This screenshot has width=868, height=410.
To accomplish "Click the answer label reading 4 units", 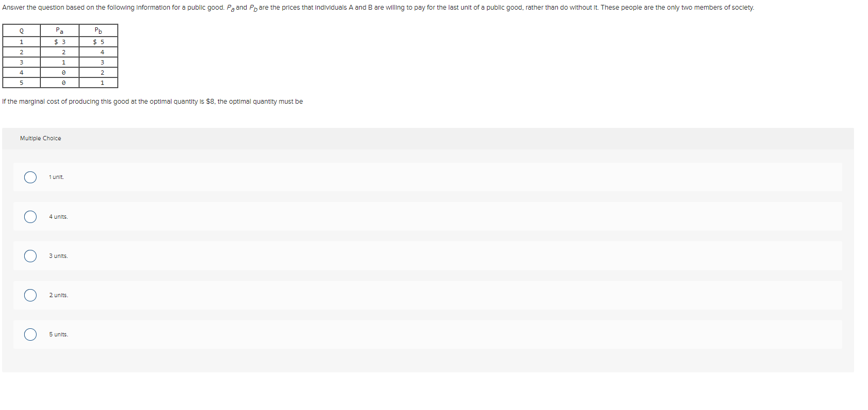I will click(x=58, y=216).
